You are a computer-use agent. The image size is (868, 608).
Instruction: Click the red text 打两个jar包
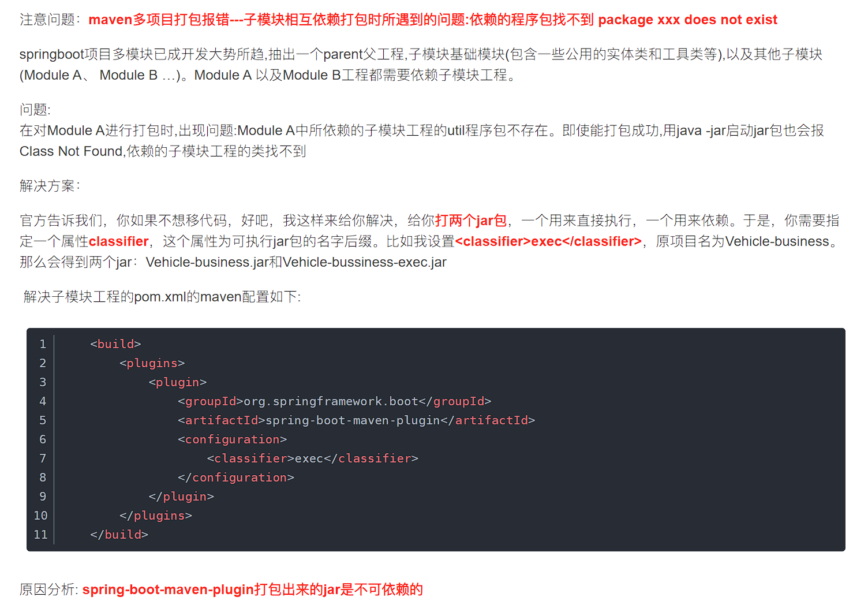(471, 221)
